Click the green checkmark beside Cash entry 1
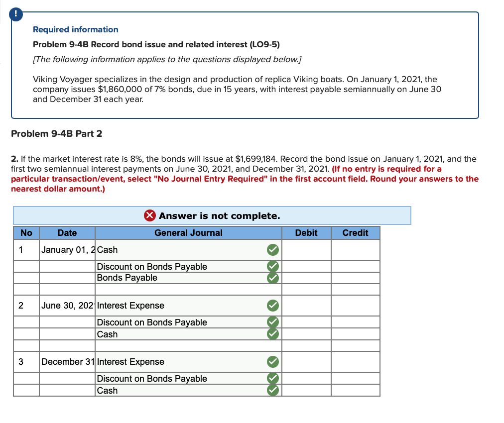504x423 pixels. pos(272,250)
